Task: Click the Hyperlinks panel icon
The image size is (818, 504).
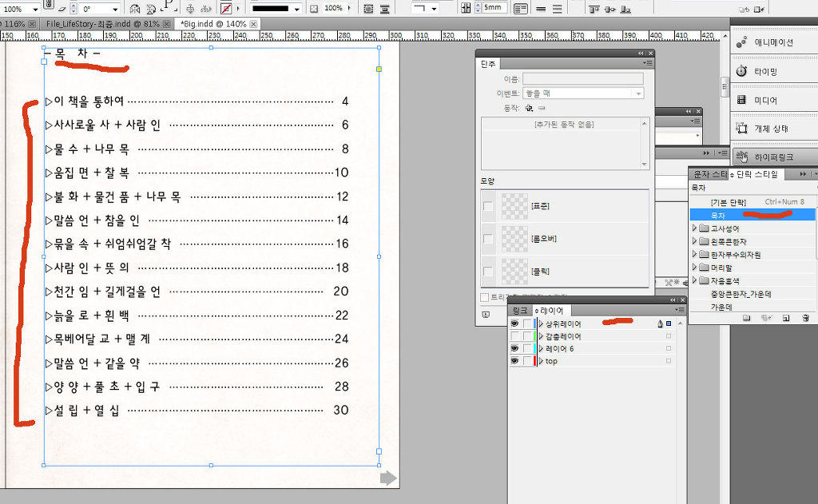Action: pyautogui.click(x=742, y=157)
